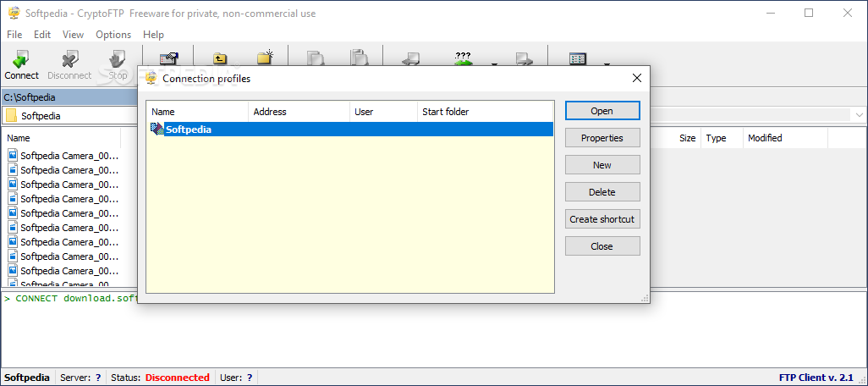The height and width of the screenshot is (386, 868).
Task: Open the Options menu
Action: click(113, 35)
